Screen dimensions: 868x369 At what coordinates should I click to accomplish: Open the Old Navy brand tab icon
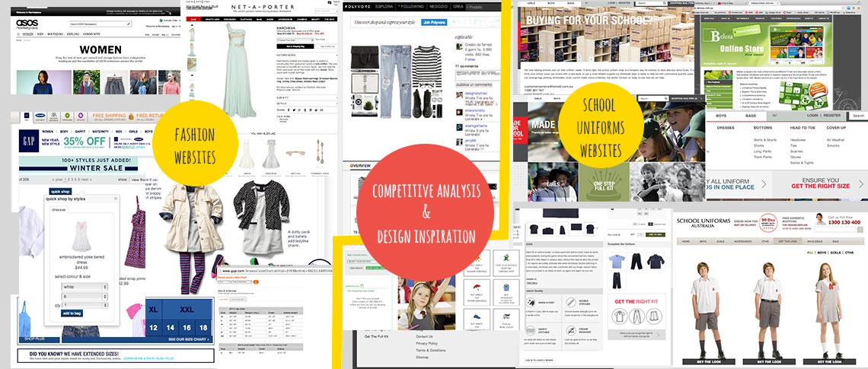(x=40, y=117)
